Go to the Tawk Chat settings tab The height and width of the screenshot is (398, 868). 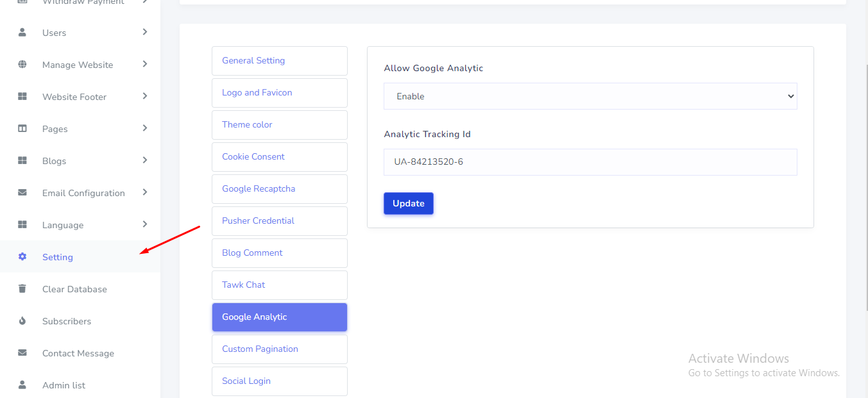pyautogui.click(x=279, y=285)
